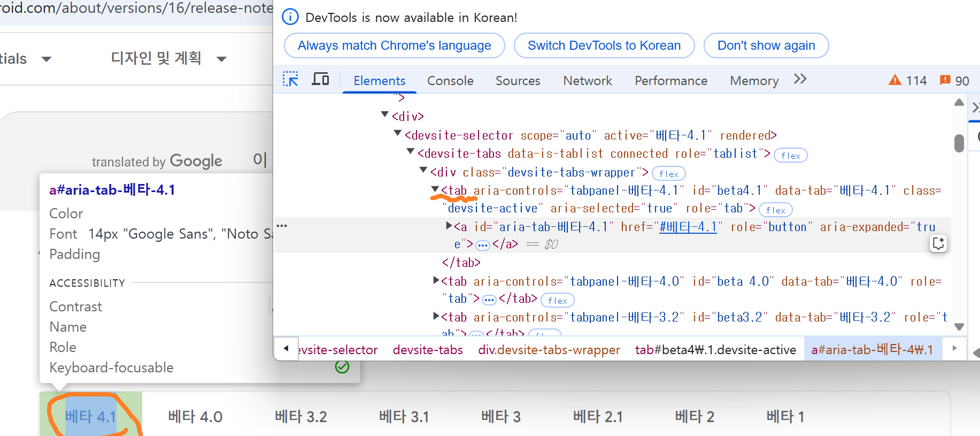Click the scroll-into-view icon on selected node

(938, 243)
